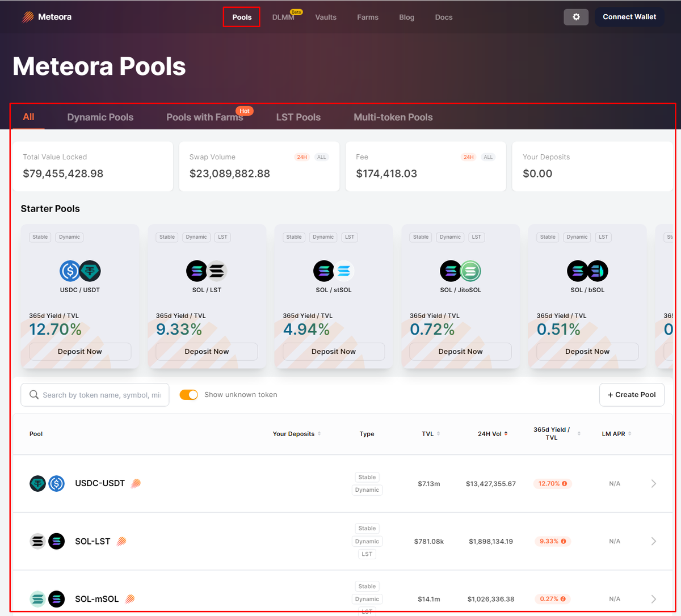Click the $781.08k TVL cell
The height and width of the screenshot is (616, 681).
[429, 542]
